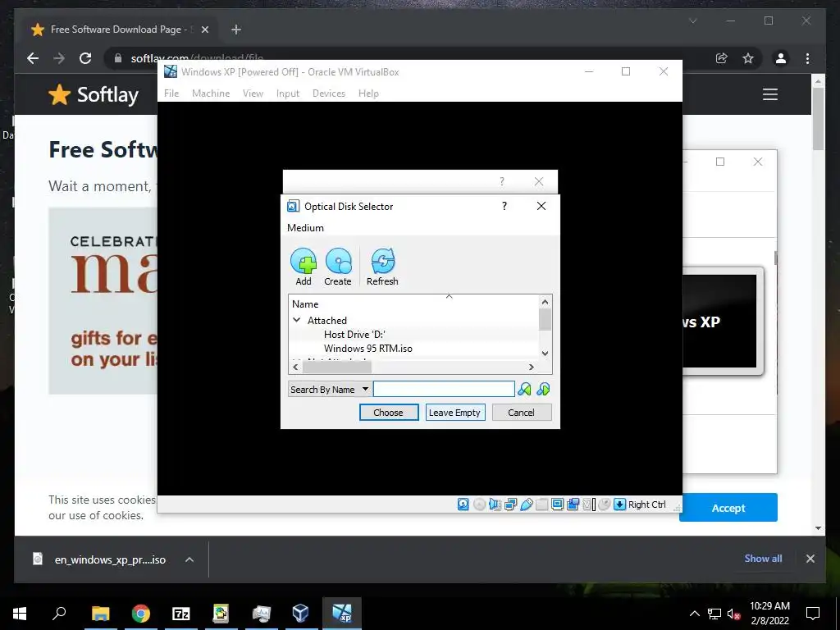Expand the downloaded iso item options arrow
The image size is (840, 630).
tap(189, 559)
